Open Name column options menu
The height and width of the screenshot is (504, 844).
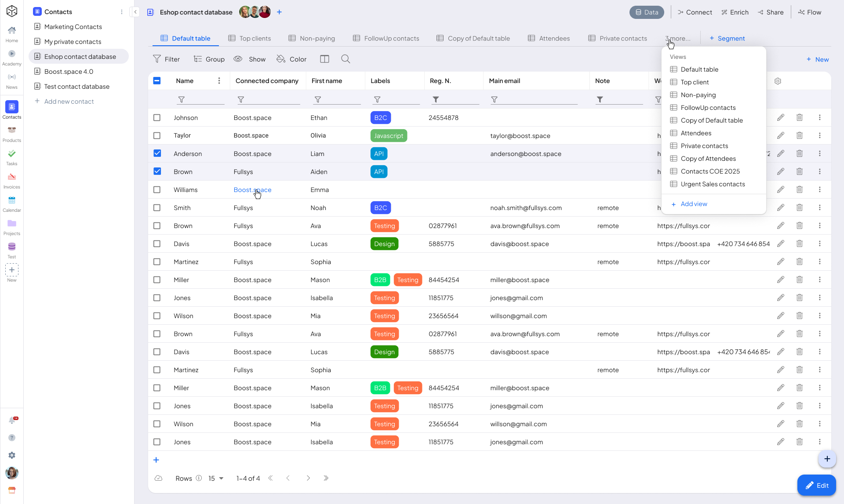tap(219, 80)
